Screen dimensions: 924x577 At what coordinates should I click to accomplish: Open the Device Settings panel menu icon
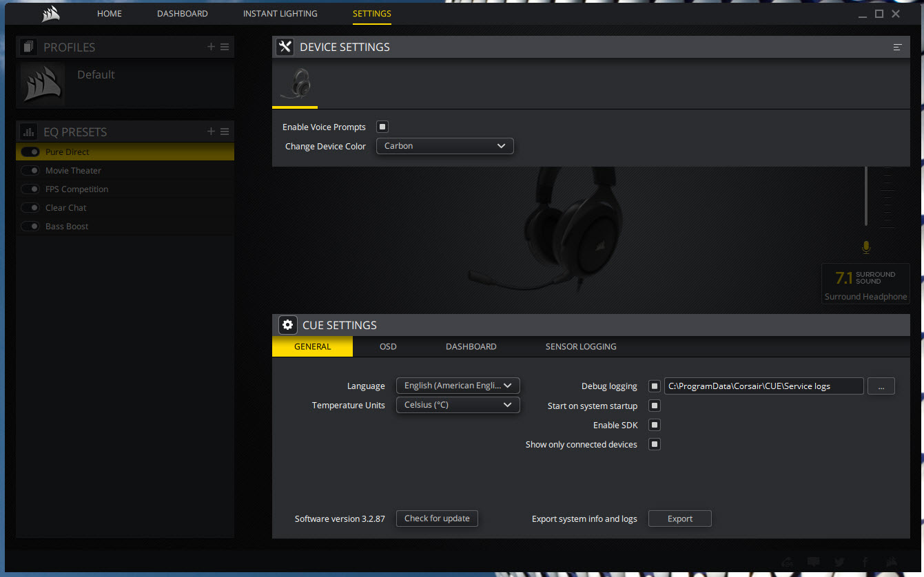897,48
